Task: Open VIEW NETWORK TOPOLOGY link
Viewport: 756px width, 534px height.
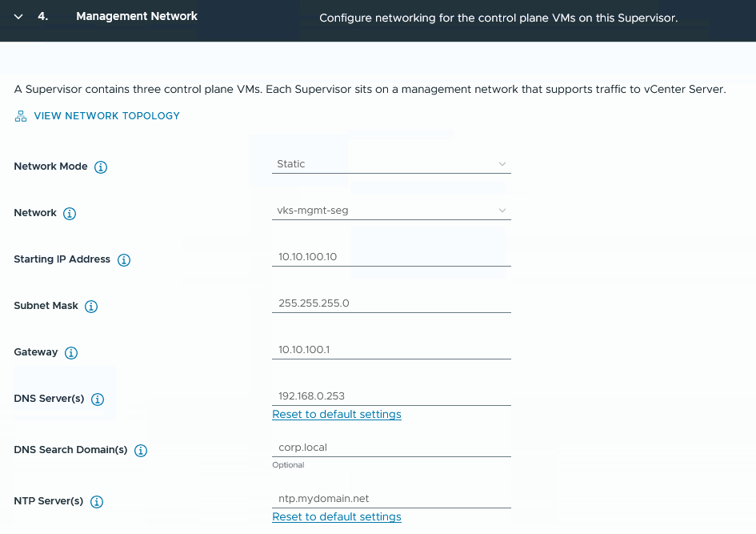Action: click(106, 116)
